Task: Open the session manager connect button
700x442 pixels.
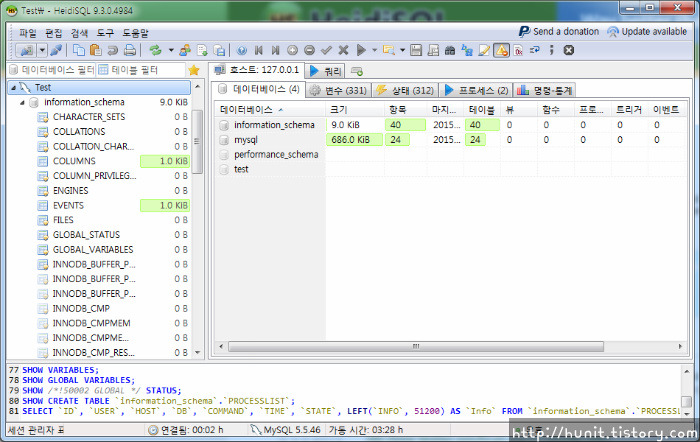Action: pyautogui.click(x=26, y=50)
